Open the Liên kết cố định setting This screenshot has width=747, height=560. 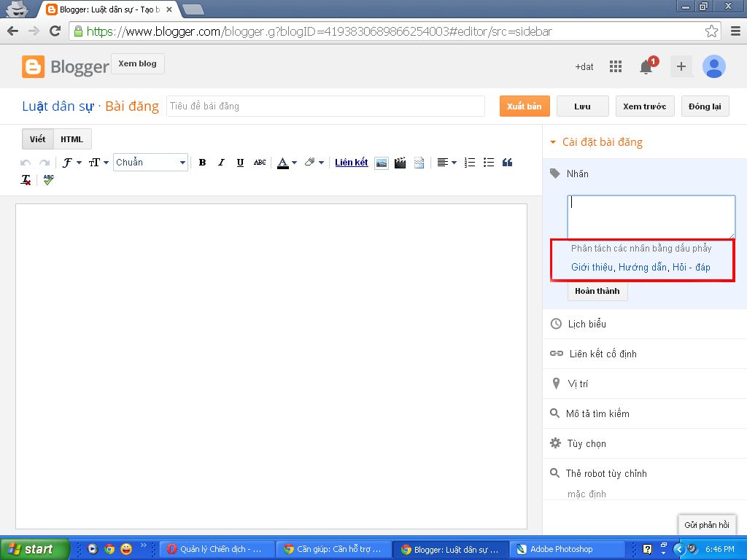click(x=602, y=354)
